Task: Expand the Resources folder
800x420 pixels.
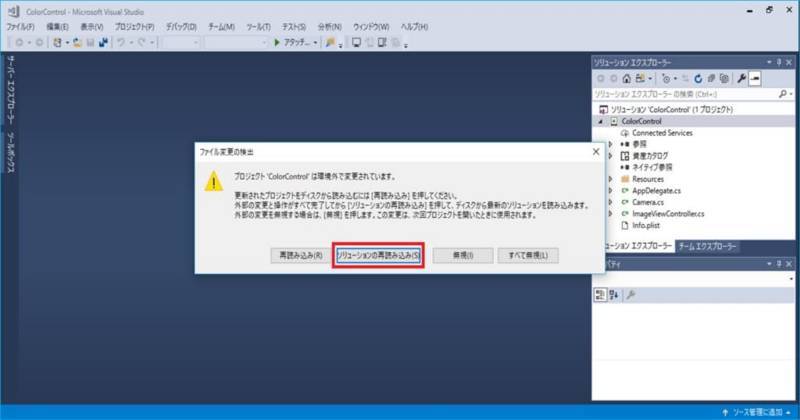Action: (x=610, y=179)
